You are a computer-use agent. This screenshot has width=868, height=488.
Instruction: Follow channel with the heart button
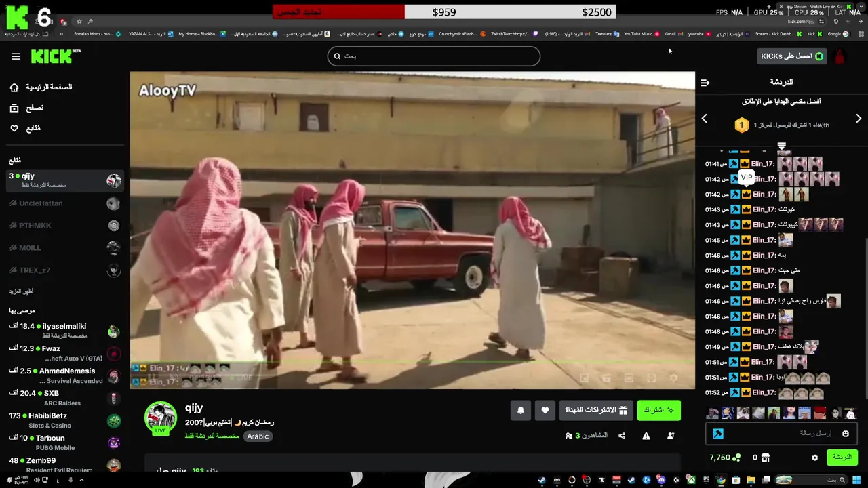coord(545,410)
